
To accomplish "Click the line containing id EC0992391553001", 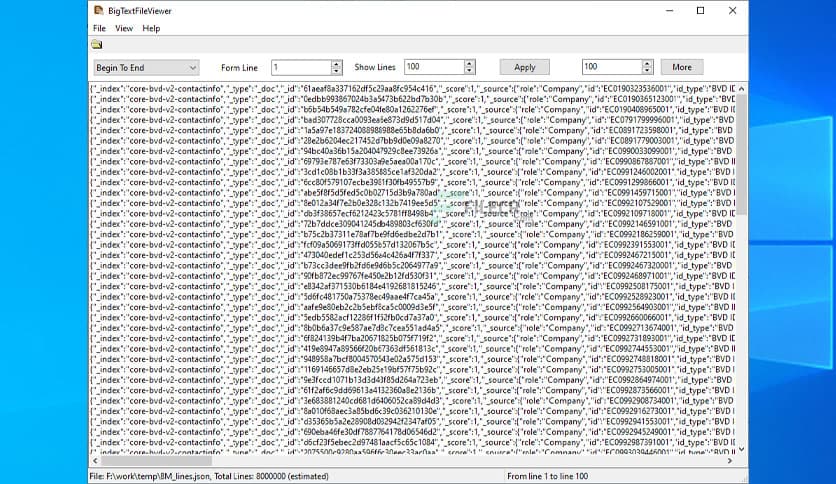I will (x=413, y=245).
